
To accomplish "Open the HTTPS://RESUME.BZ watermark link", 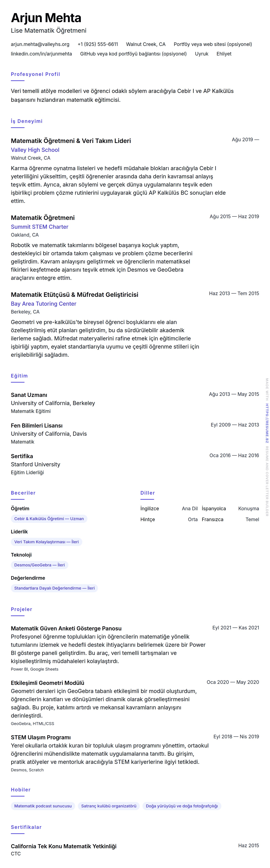I will pyautogui.click(x=267, y=423).
